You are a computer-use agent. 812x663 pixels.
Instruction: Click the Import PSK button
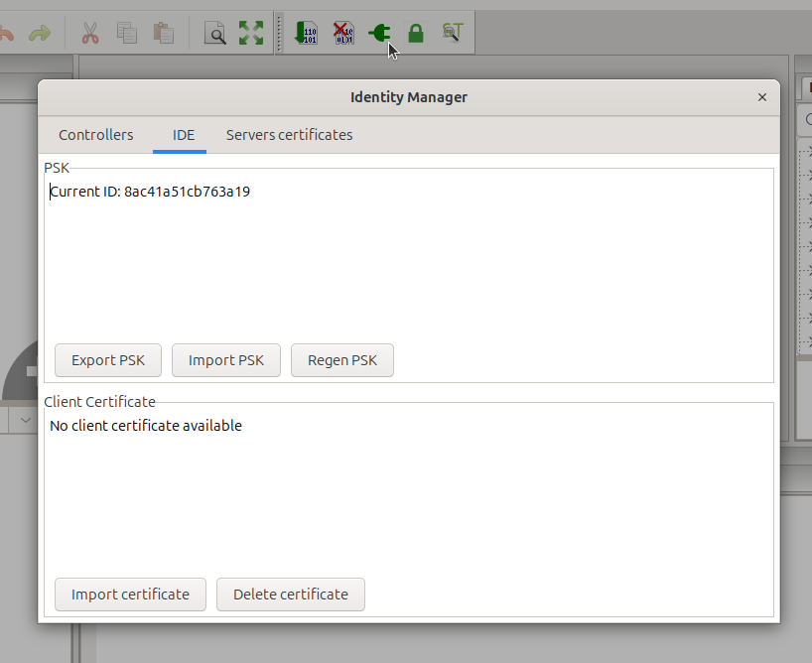[x=226, y=360]
